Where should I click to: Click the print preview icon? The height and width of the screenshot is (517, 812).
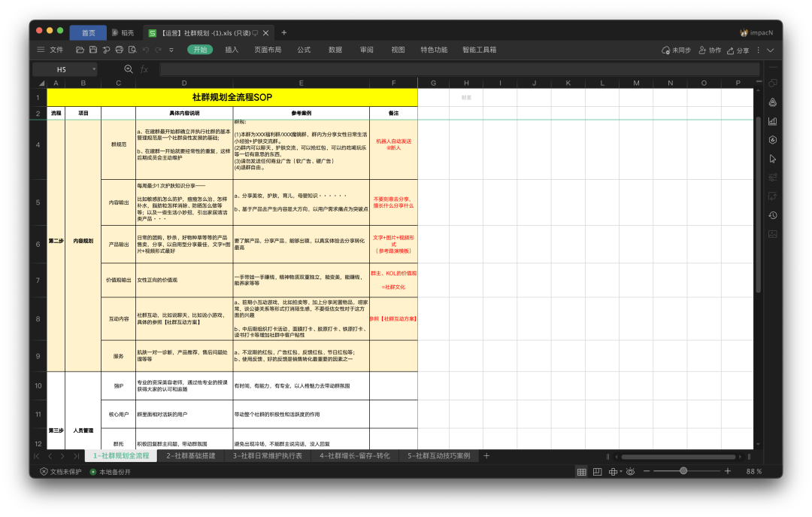tap(132, 50)
